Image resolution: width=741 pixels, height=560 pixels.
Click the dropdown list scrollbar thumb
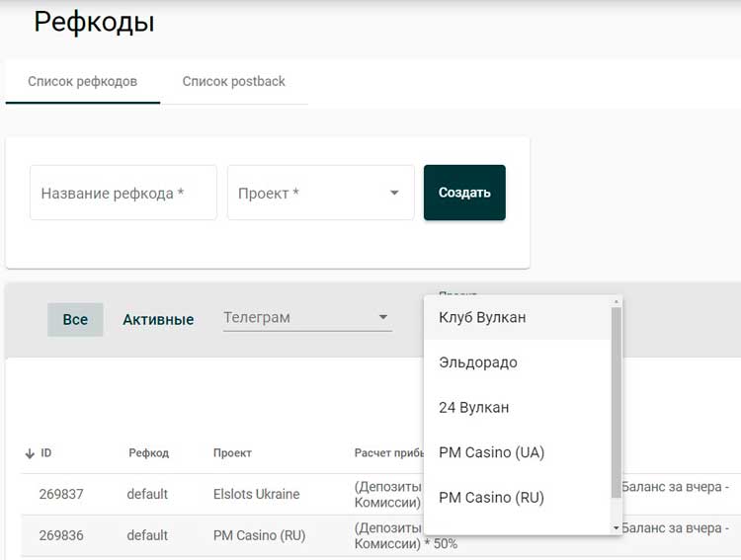tap(617, 402)
